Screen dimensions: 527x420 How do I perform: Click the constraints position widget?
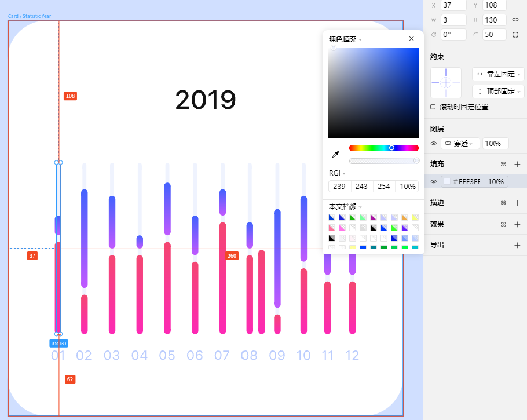tap(446, 82)
